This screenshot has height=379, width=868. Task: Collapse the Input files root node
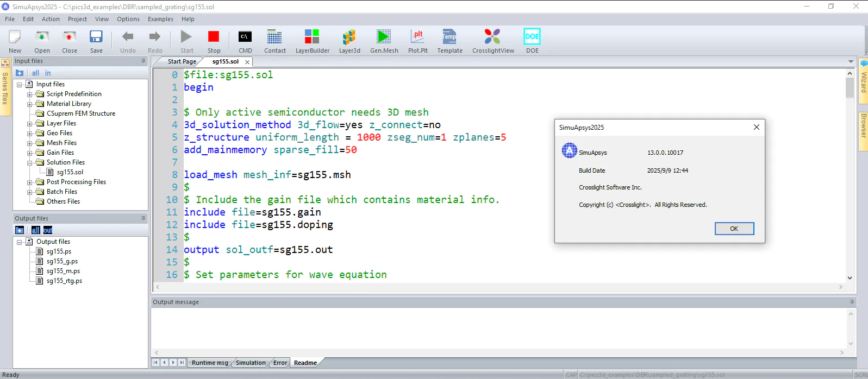[x=20, y=85]
